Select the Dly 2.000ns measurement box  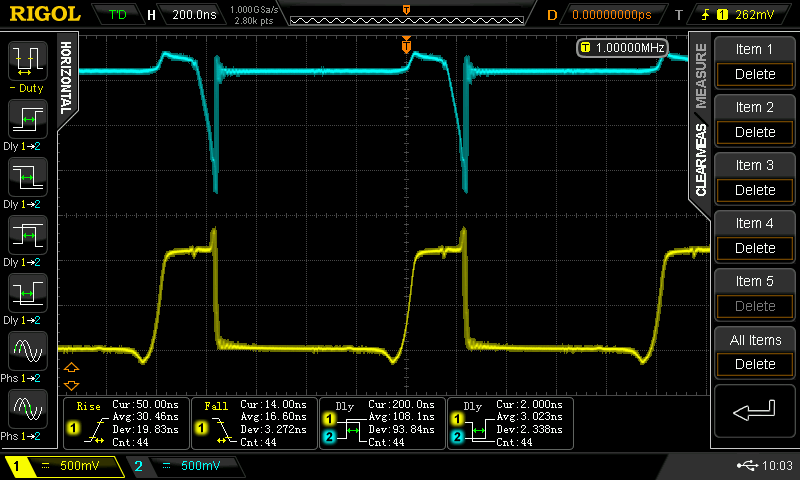point(510,423)
